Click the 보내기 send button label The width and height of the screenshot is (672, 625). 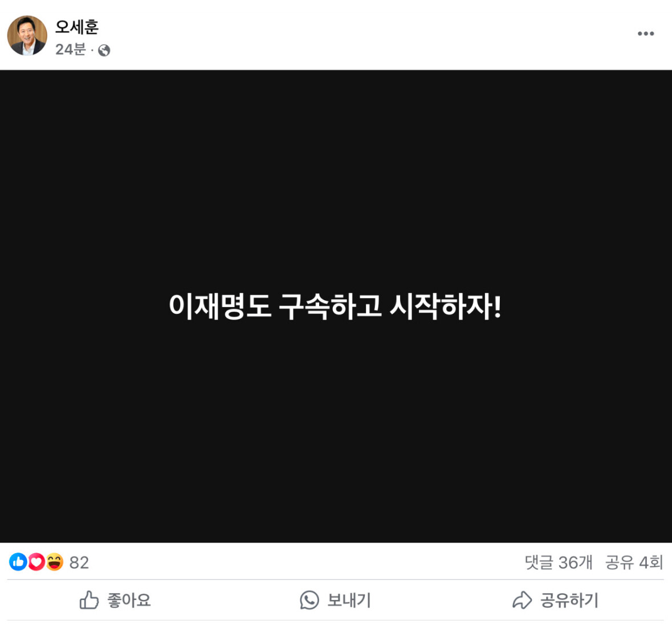point(349,600)
